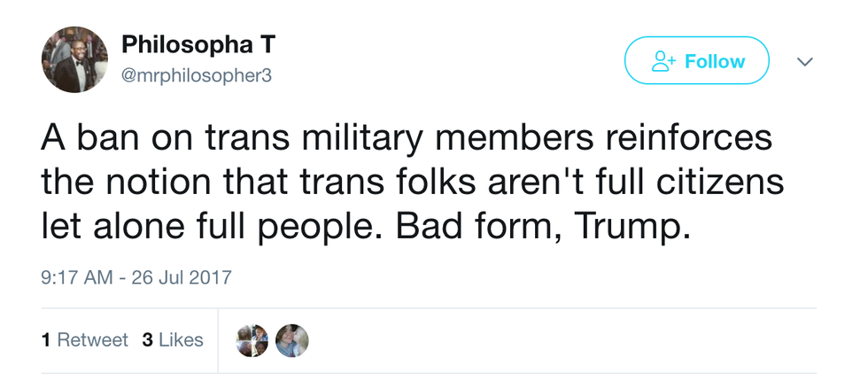Click the word "Retweet" under the tweet
Screen dimensions: 868x381
point(92,340)
